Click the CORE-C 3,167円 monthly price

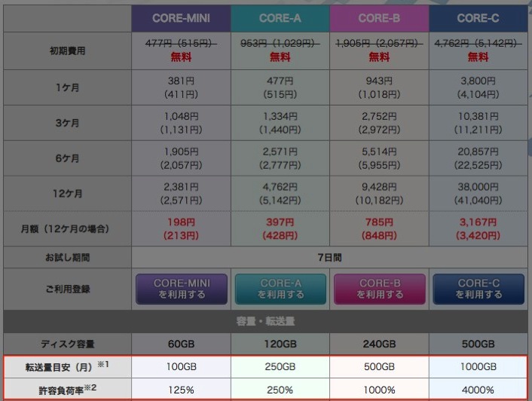click(x=478, y=222)
